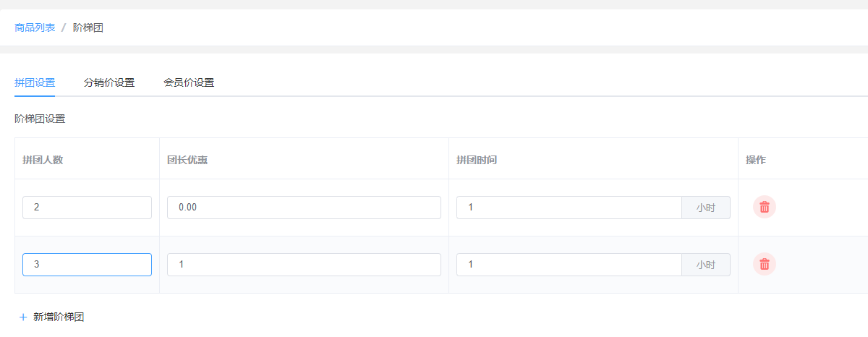868x337 pixels.
Task: Click the 小时 unit label in first row
Action: (706, 208)
